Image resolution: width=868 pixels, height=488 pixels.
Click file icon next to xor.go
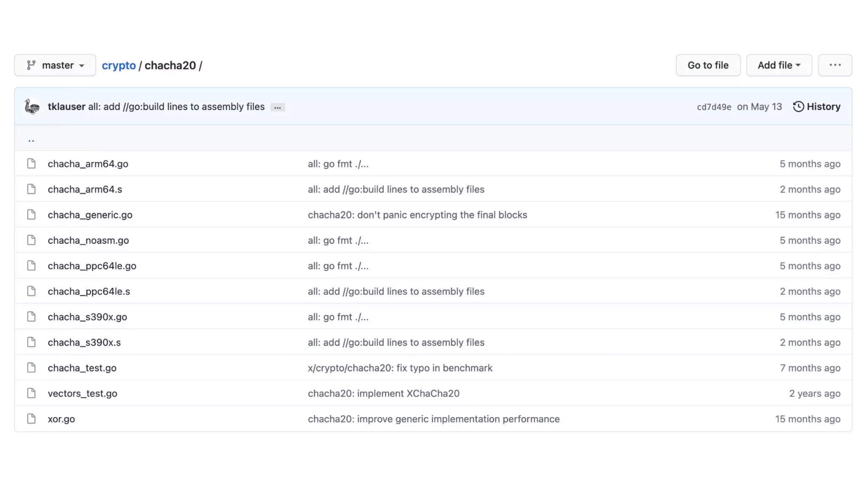pos(31,419)
